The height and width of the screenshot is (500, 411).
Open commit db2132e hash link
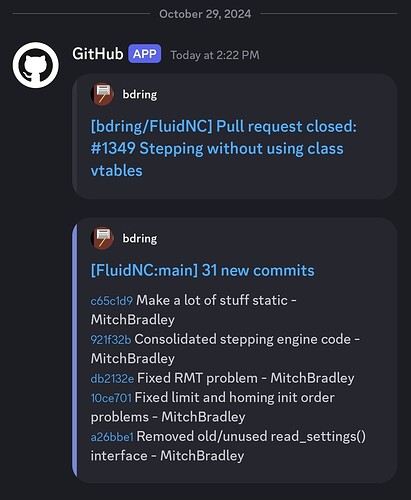(112, 379)
